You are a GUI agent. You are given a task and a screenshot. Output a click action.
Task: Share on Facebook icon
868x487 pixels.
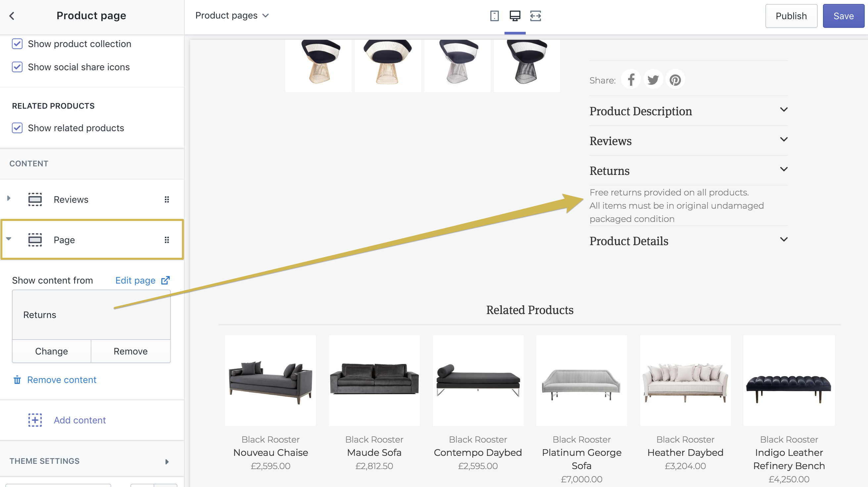click(631, 80)
